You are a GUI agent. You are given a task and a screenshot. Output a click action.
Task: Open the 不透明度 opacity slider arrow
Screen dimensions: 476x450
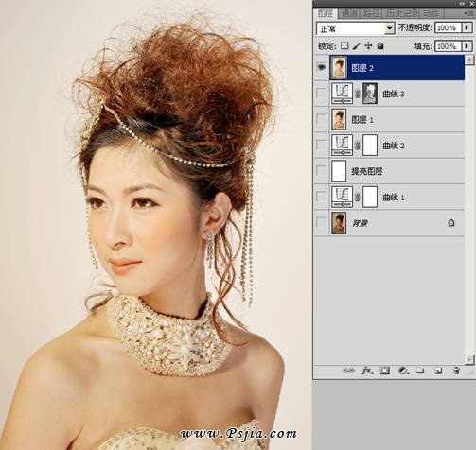467,27
